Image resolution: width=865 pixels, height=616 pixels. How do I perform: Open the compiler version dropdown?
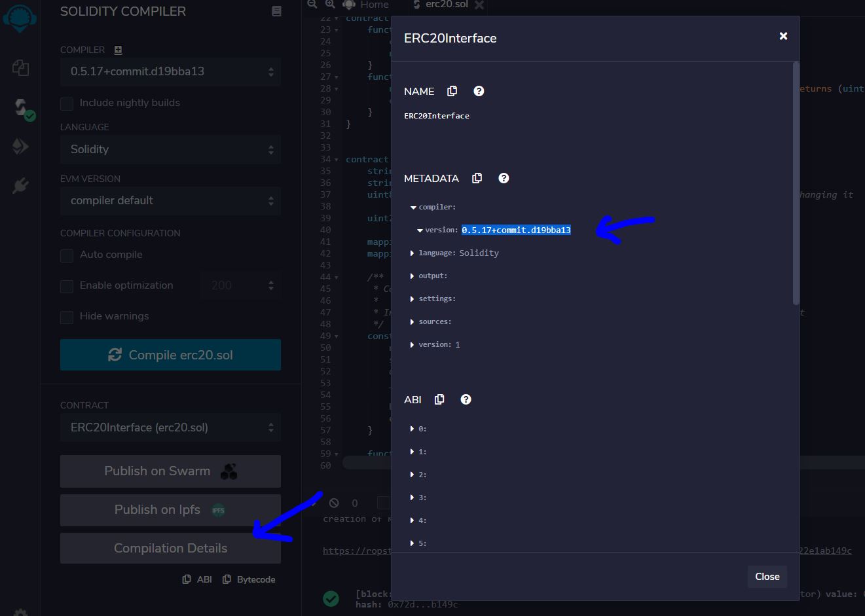[170, 71]
